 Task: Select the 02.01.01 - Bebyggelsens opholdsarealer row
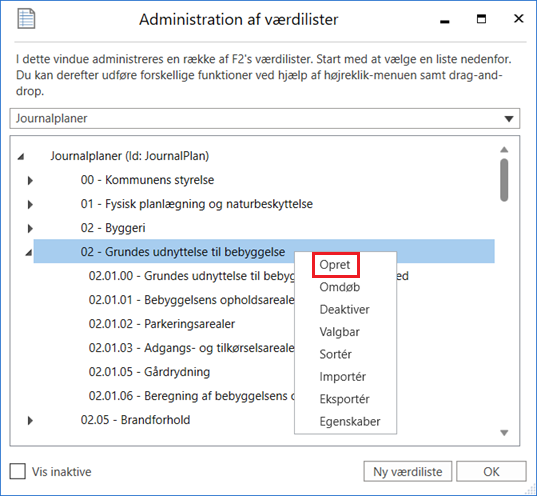191,300
